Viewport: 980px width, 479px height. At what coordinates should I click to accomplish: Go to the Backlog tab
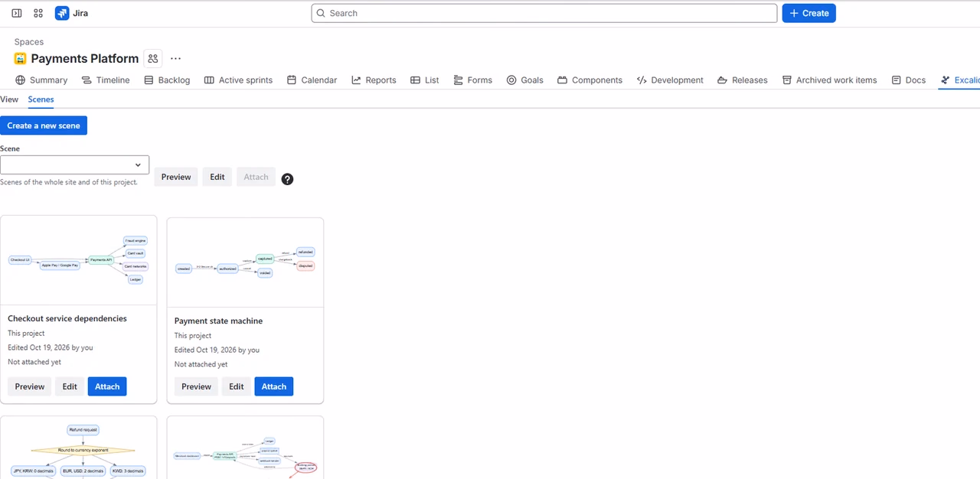(167, 80)
